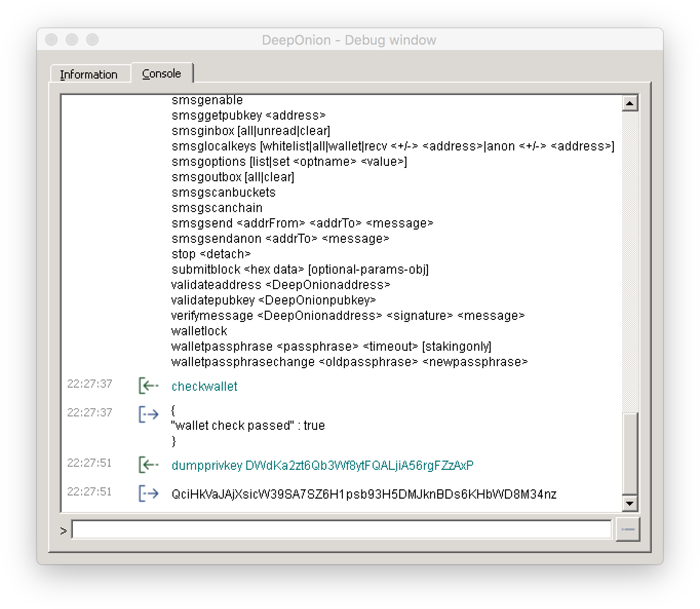700x609 pixels.
Task: Click the checkwallet command text
Action: [x=204, y=386]
